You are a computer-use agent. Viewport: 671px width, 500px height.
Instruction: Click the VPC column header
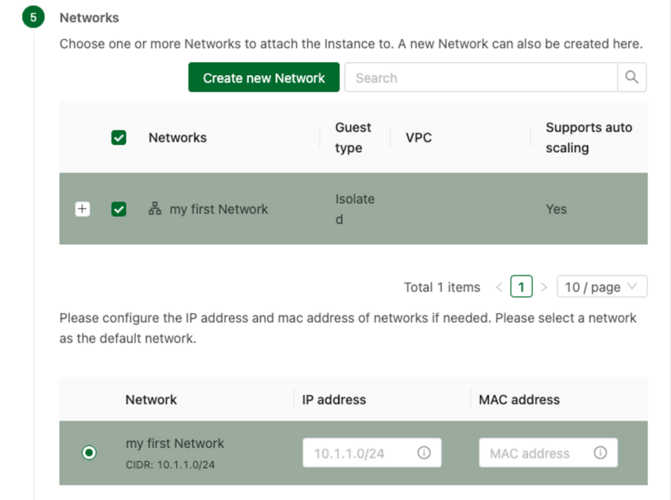click(419, 137)
